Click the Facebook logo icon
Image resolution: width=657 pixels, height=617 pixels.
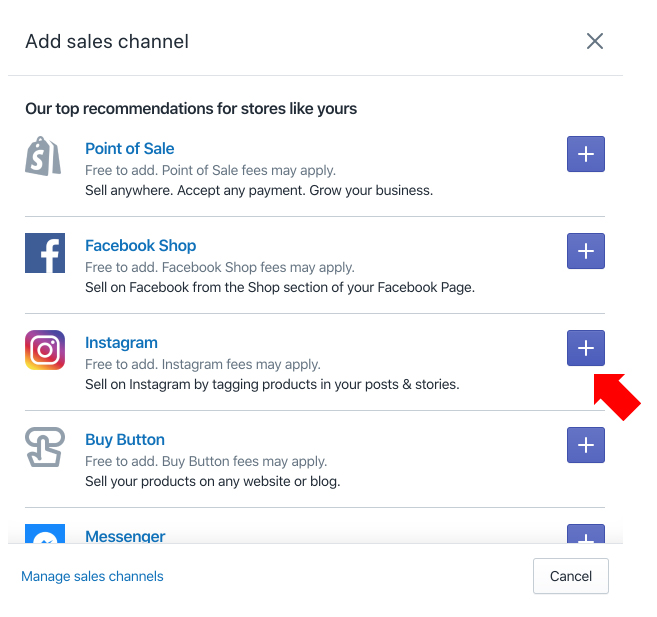pos(45,253)
